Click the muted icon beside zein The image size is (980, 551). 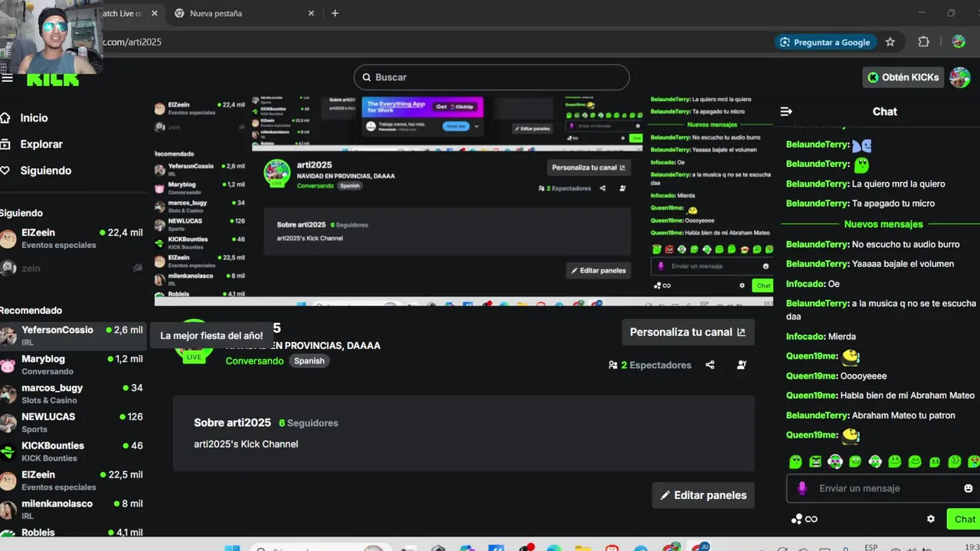click(138, 268)
